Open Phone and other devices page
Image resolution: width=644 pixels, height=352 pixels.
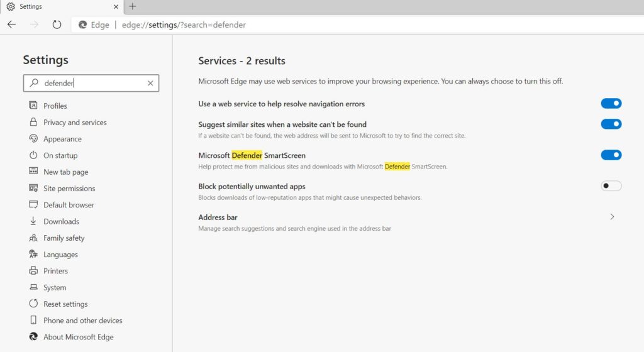pos(82,320)
